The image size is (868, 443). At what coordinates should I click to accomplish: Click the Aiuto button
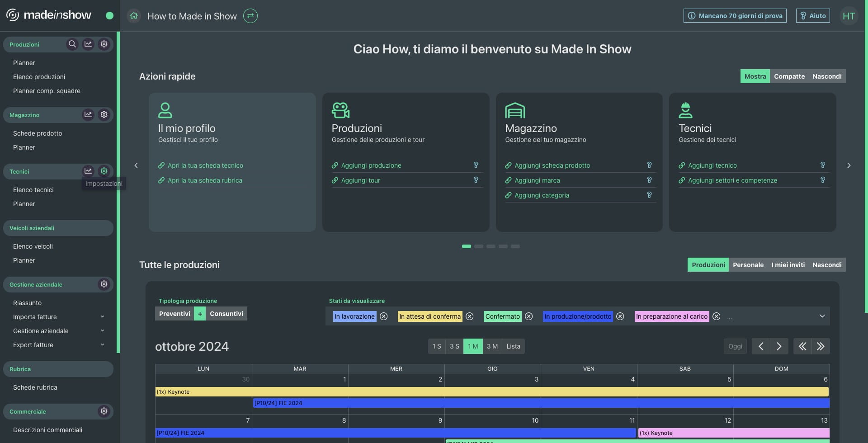pos(813,16)
